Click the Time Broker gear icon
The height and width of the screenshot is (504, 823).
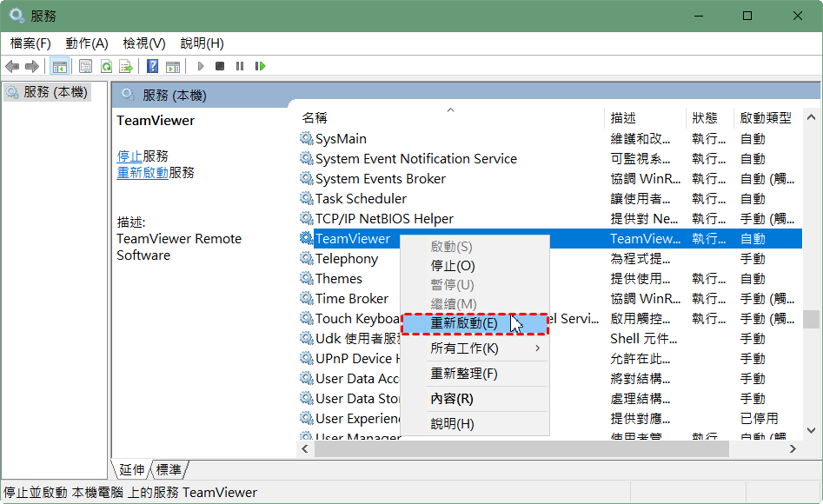(307, 298)
